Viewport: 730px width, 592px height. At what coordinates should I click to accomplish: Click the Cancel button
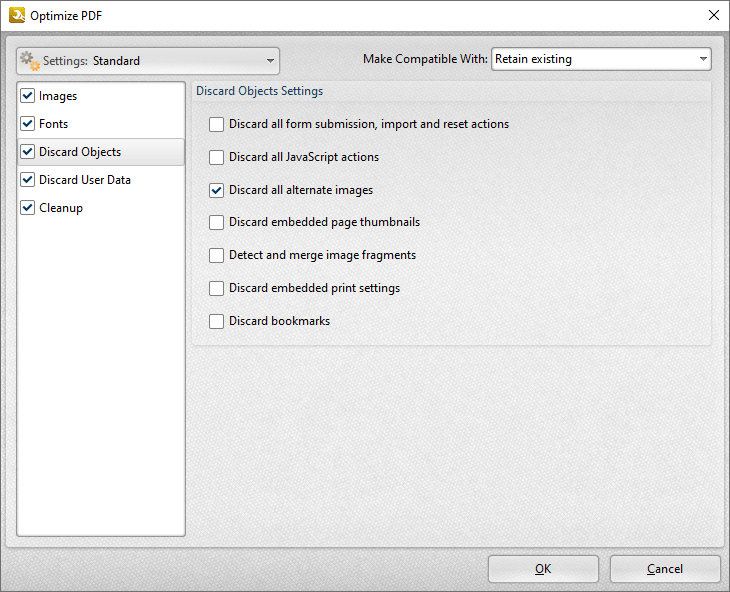click(x=665, y=569)
